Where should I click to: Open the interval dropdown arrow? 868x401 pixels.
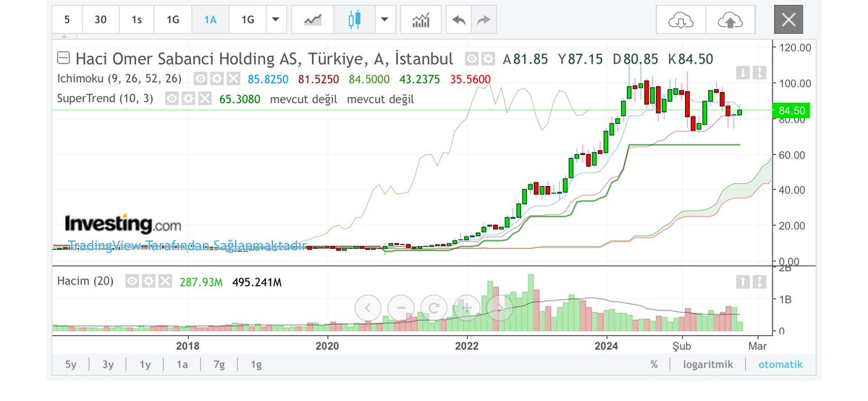(x=275, y=20)
